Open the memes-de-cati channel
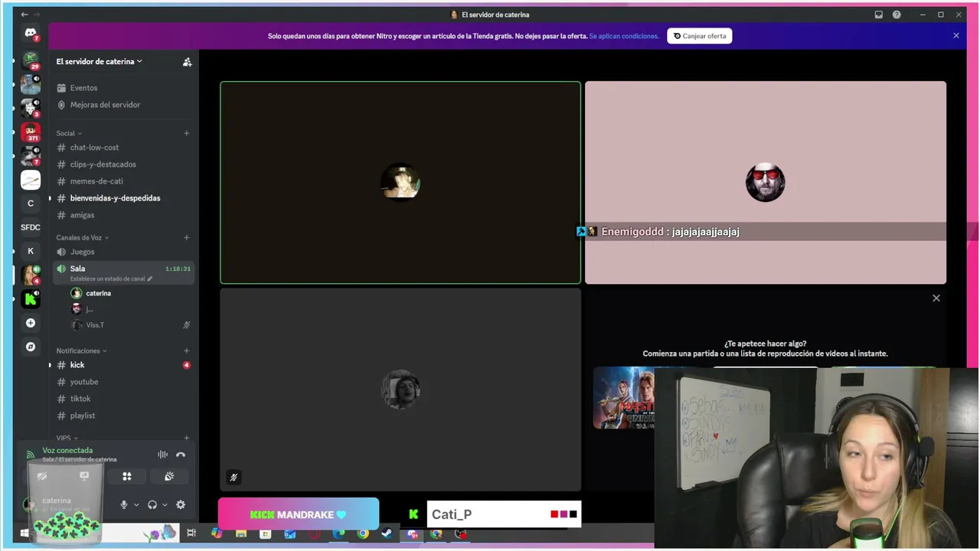980x551 pixels. tap(123, 181)
